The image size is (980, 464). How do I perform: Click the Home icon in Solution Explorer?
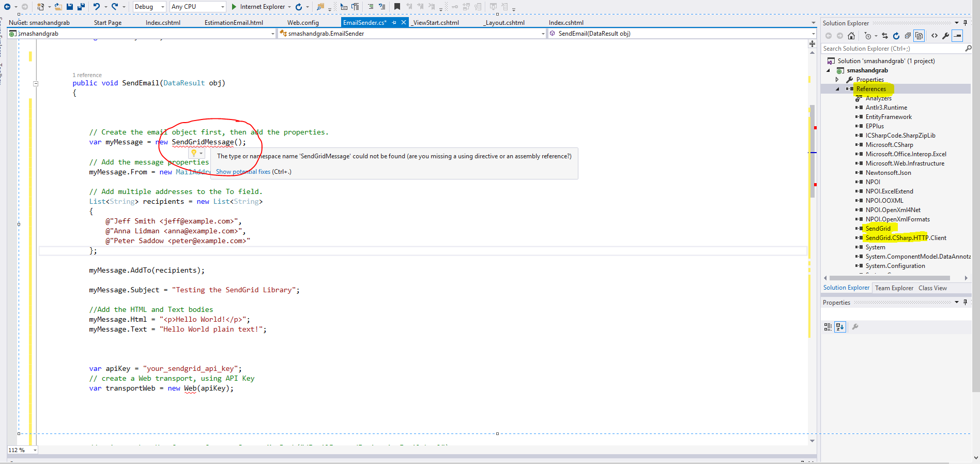[x=851, y=36]
